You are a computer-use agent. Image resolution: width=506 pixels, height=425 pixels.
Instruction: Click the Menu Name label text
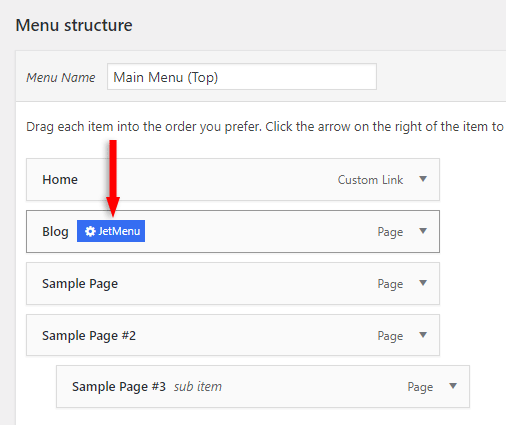tap(61, 78)
